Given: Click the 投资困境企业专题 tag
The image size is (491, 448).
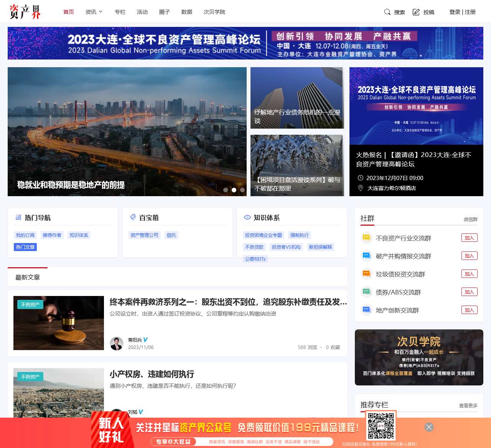Looking at the screenshot, I should point(264,235).
